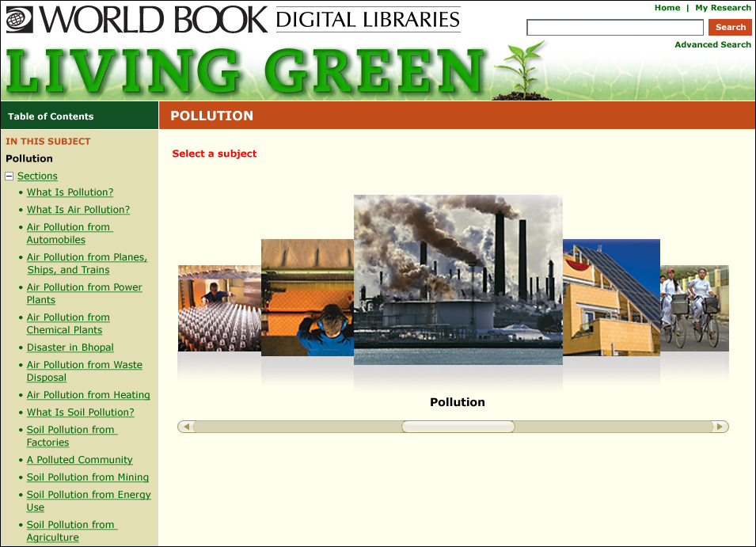The width and height of the screenshot is (756, 547).
Task: Open Air Pollution from Planes, Ships, and Trains
Action: (87, 264)
